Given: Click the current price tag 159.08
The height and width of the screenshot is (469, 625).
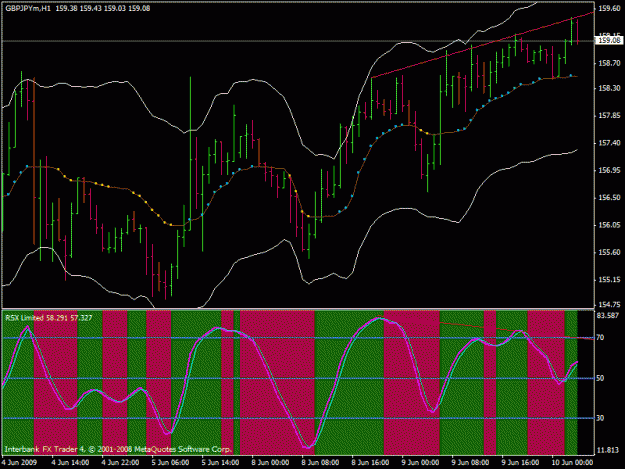Looking at the screenshot, I should (x=609, y=40).
